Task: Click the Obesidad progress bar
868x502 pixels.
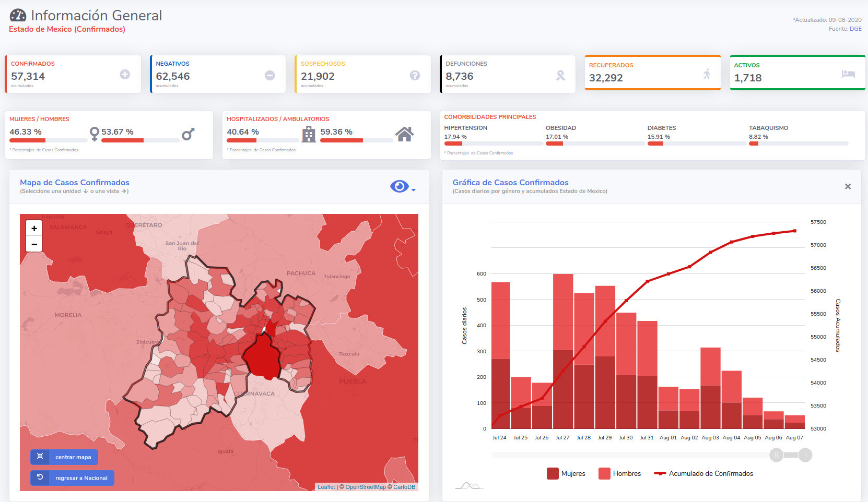Action: [595, 144]
